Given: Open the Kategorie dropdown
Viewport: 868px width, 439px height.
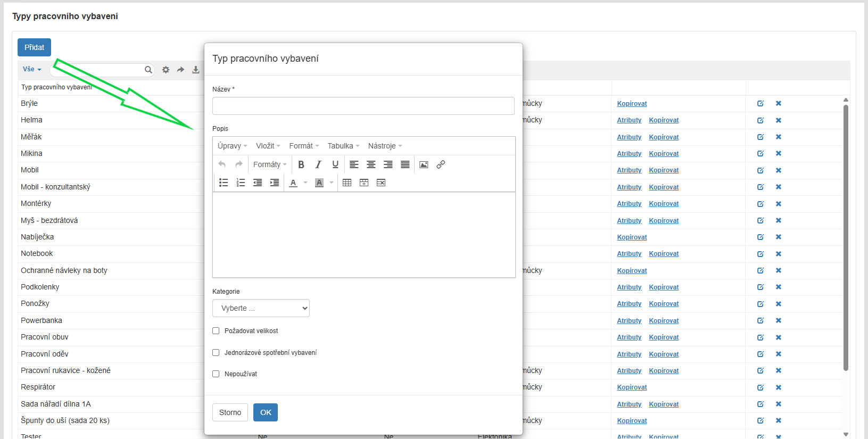Looking at the screenshot, I should 261,308.
